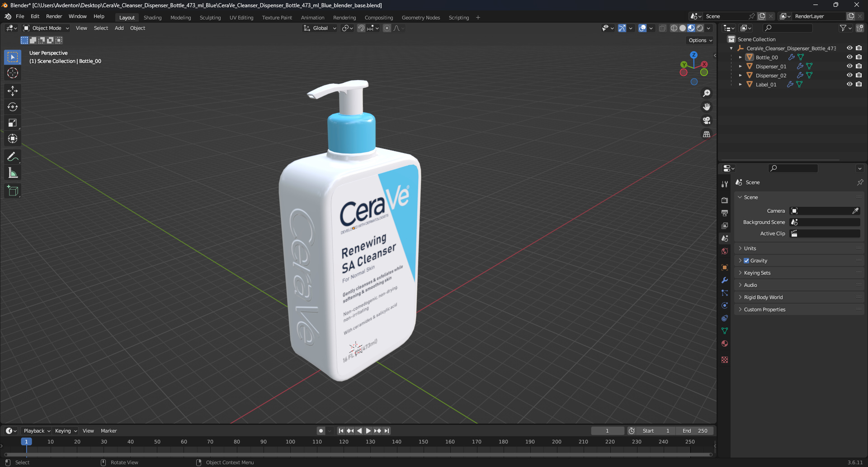Image resolution: width=868 pixels, height=467 pixels.
Task: Select the Select Box tool
Action: pyautogui.click(x=13, y=57)
